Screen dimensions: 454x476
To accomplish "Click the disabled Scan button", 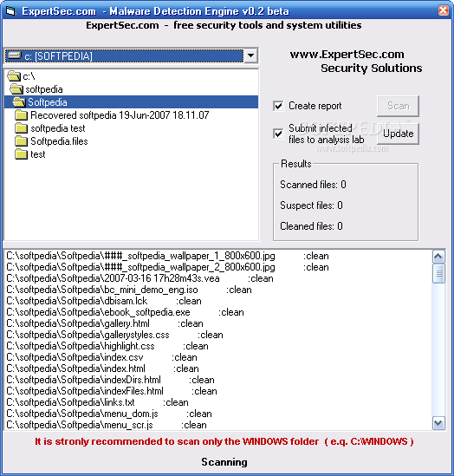I will tap(398, 106).
